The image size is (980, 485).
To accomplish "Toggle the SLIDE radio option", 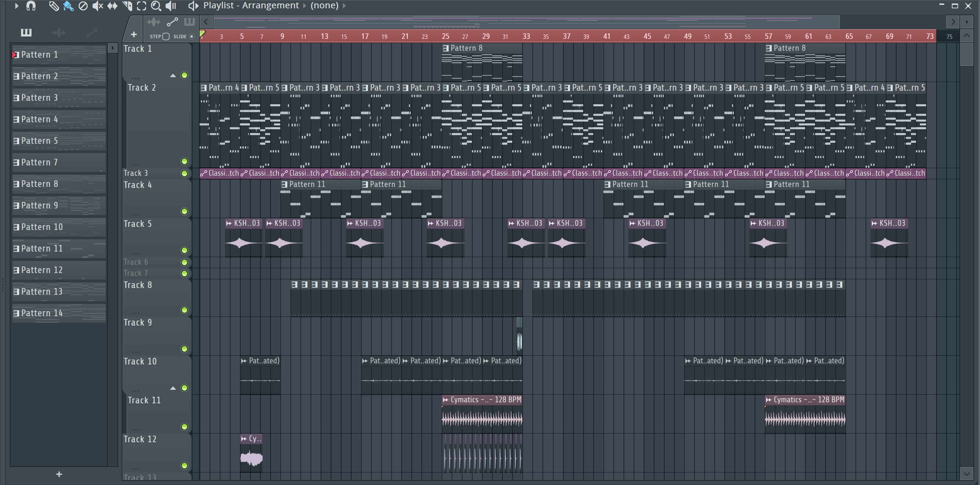I will click(192, 36).
